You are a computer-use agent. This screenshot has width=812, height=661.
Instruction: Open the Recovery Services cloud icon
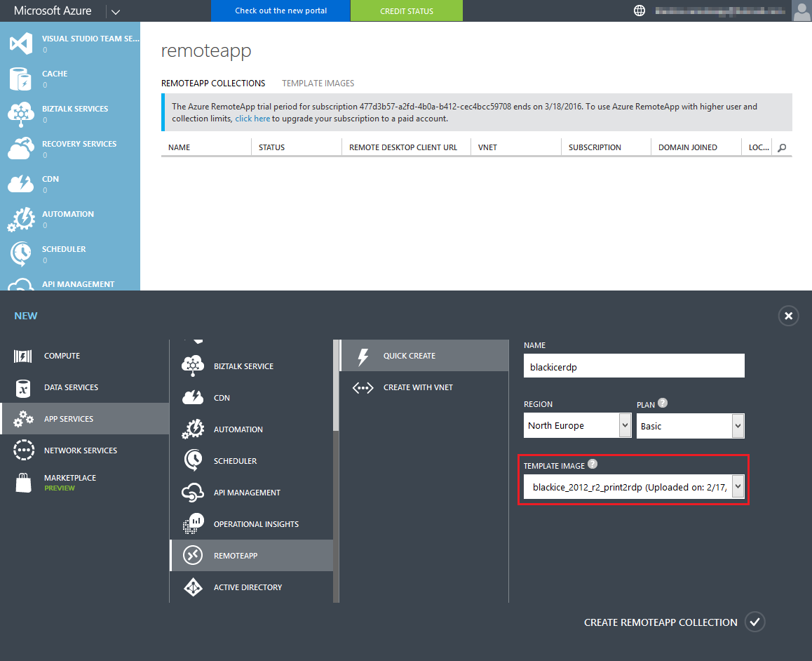[x=21, y=149]
